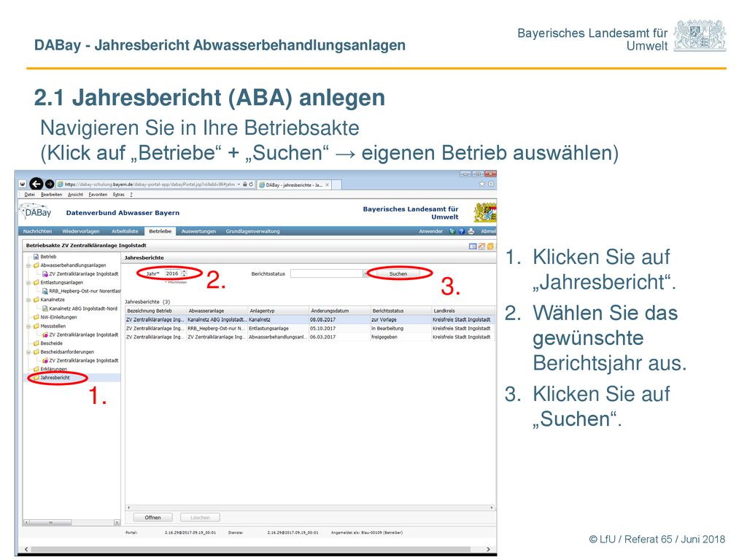The width and height of the screenshot is (747, 560).
Task: Select ZV Zentralkläranlage Ingolstadt under Bescheidsanforderungen
Action: 84,361
